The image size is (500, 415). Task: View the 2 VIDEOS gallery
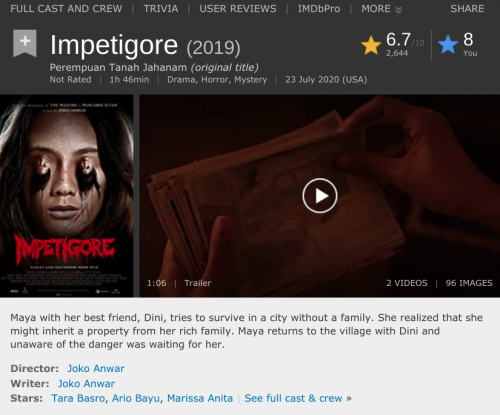pos(407,283)
